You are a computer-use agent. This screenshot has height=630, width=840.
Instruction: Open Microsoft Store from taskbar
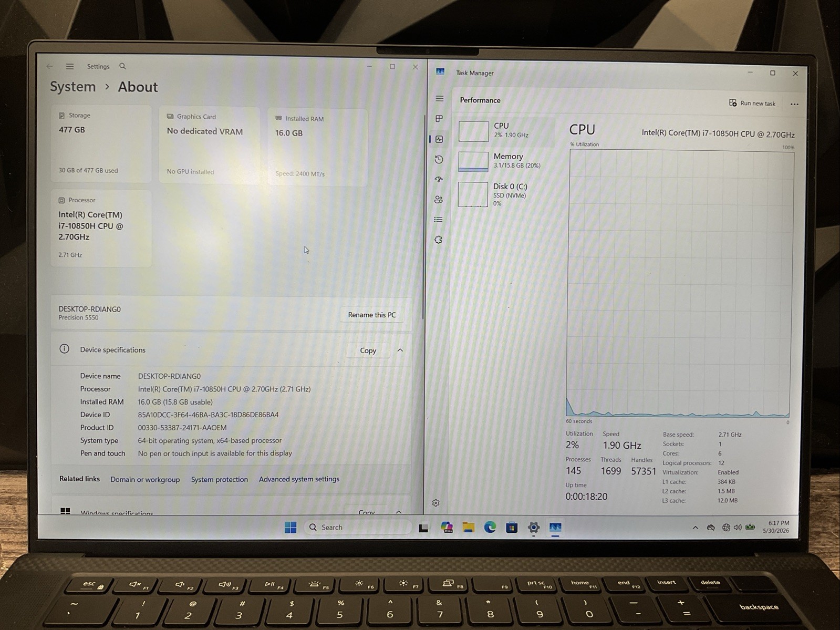tap(512, 527)
